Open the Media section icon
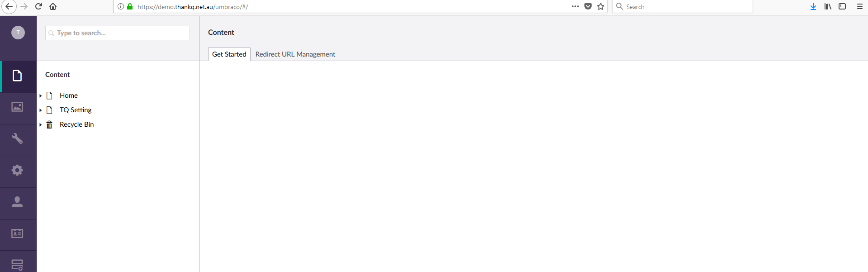868x272 pixels. (x=17, y=107)
